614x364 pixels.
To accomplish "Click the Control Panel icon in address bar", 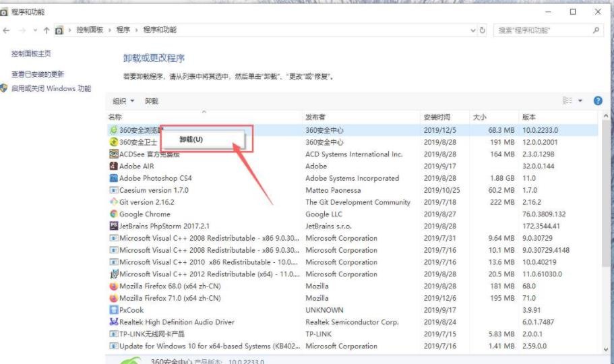I will tap(59, 30).
